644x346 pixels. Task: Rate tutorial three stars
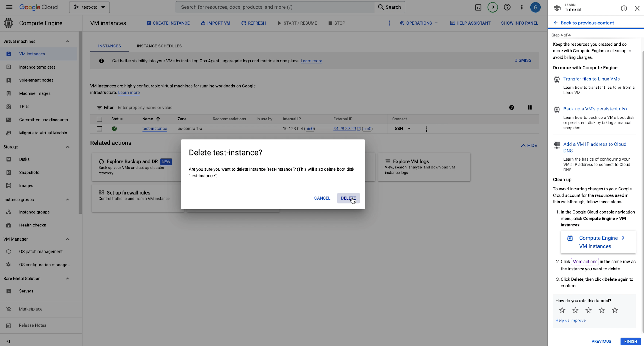pyautogui.click(x=588, y=310)
